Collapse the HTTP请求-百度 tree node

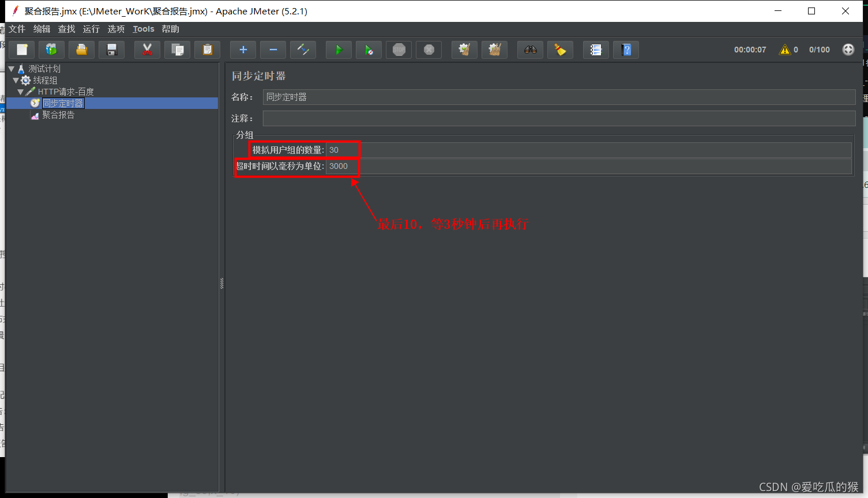21,92
